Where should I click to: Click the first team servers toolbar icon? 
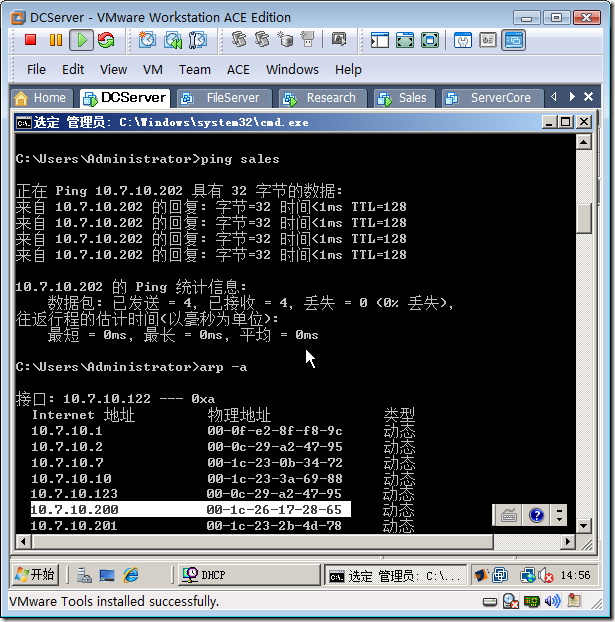click(x=238, y=40)
